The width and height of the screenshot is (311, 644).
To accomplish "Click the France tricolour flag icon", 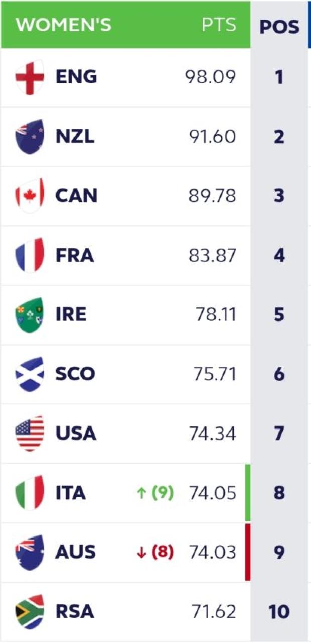I will 30,255.
